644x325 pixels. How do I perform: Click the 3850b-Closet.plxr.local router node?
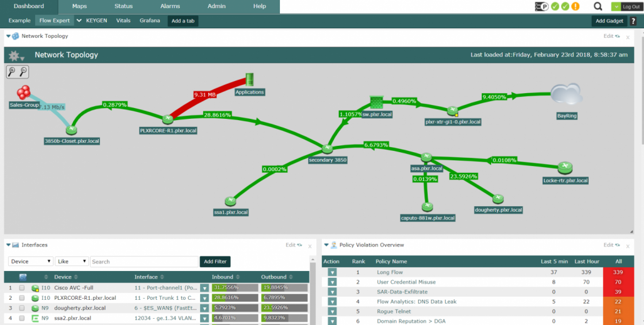click(x=72, y=129)
